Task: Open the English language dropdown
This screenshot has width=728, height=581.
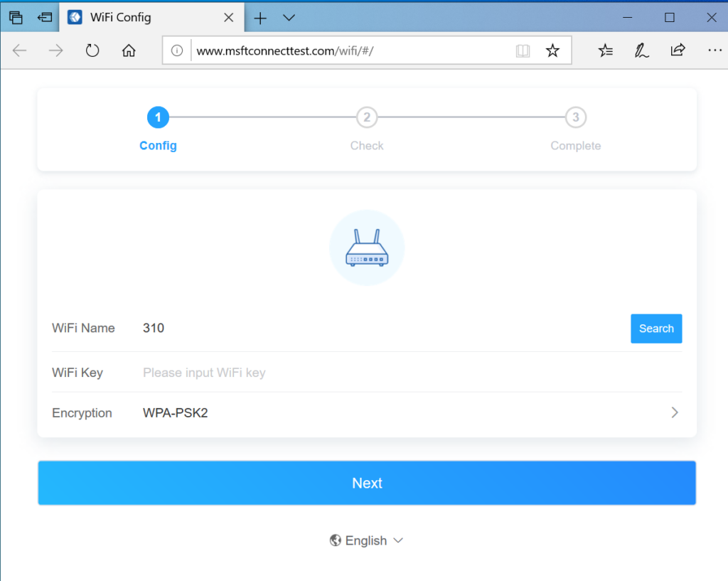Action: [x=367, y=540]
